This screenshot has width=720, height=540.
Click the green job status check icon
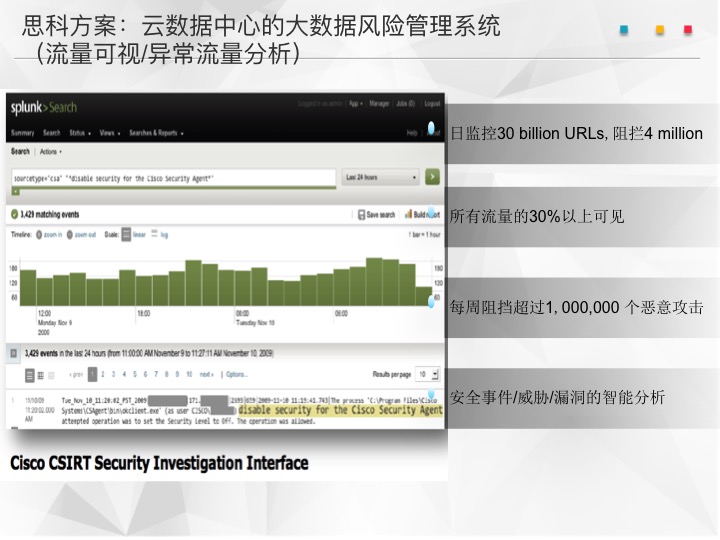[14, 214]
